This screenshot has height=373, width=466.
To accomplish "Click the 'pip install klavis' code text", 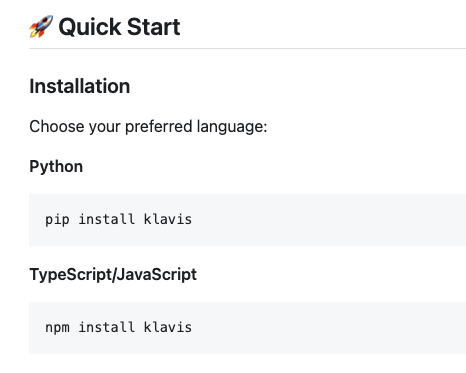I will point(118,219).
